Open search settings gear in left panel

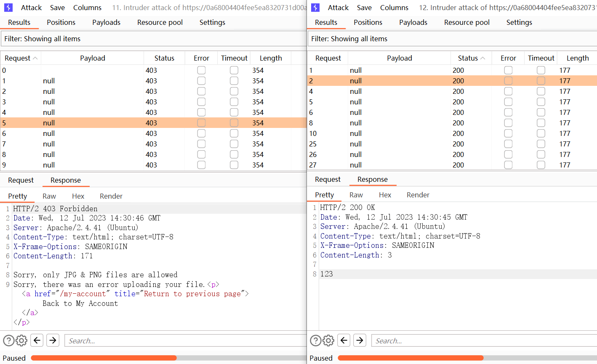pos(21,340)
